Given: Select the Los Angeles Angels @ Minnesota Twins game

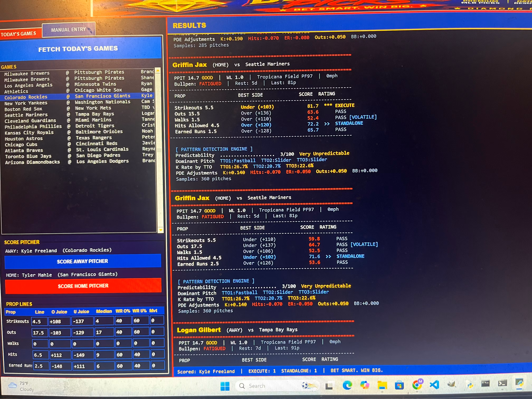Looking at the screenshot, I should click(77, 85).
